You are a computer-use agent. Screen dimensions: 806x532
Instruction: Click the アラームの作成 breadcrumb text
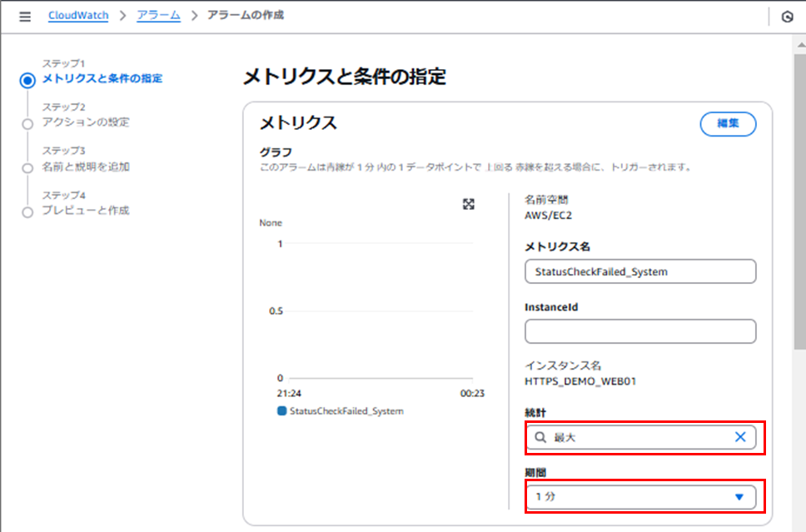point(246,16)
